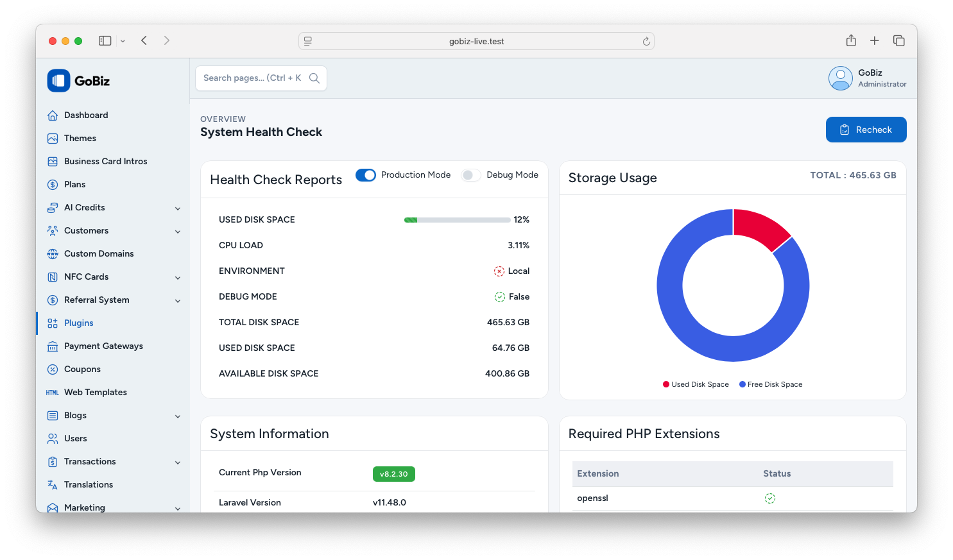Open the Plugins menu item
Image resolution: width=953 pixels, height=560 pixels.
click(x=113, y=323)
